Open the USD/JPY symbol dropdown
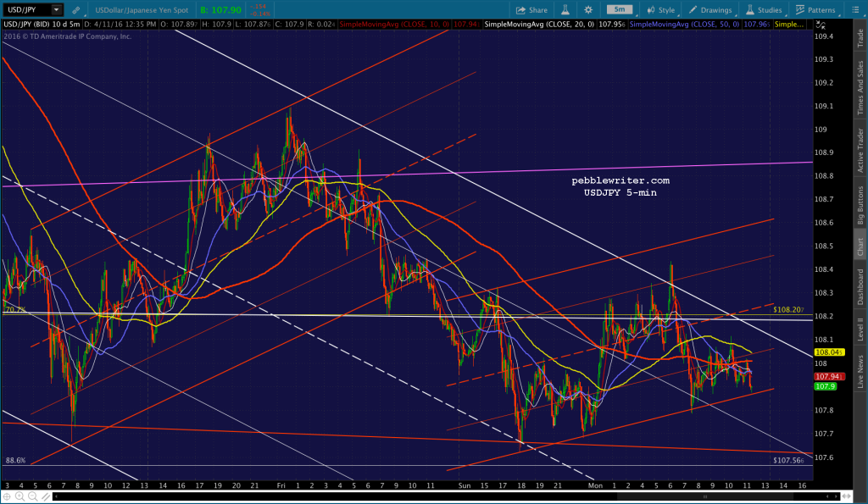868x504 pixels. [57, 9]
